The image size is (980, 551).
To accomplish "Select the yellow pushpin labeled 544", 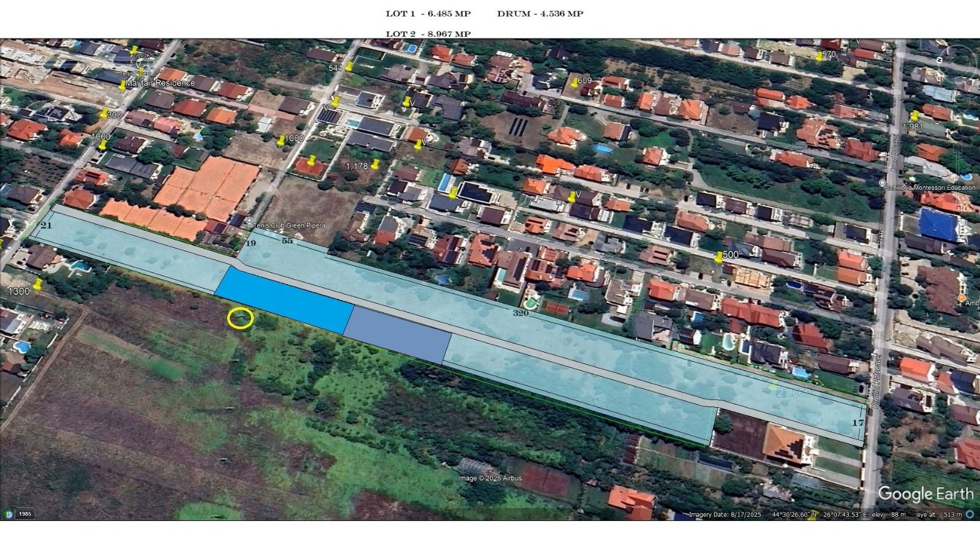I will 349,67.
